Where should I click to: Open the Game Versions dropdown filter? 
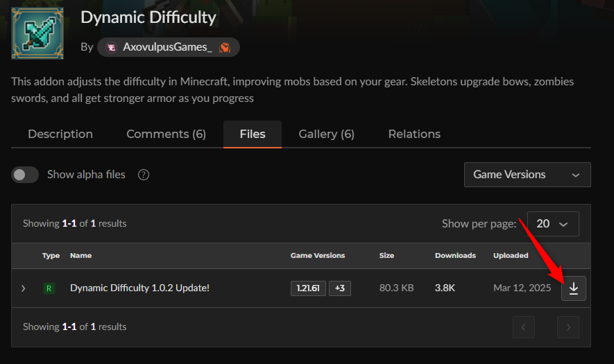click(527, 175)
